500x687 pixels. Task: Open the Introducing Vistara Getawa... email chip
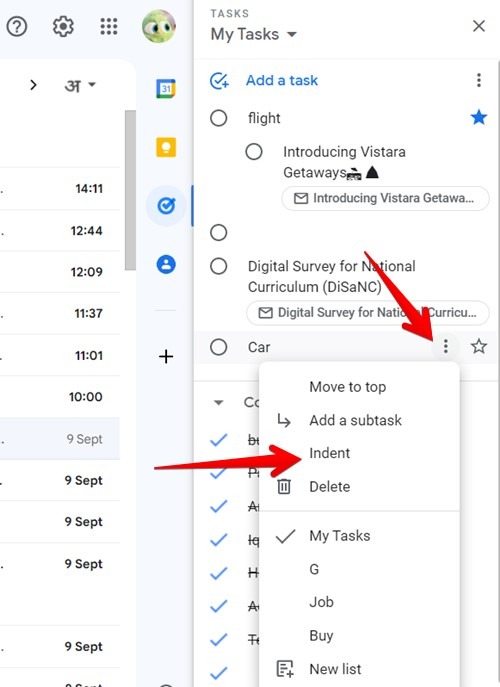(x=385, y=198)
